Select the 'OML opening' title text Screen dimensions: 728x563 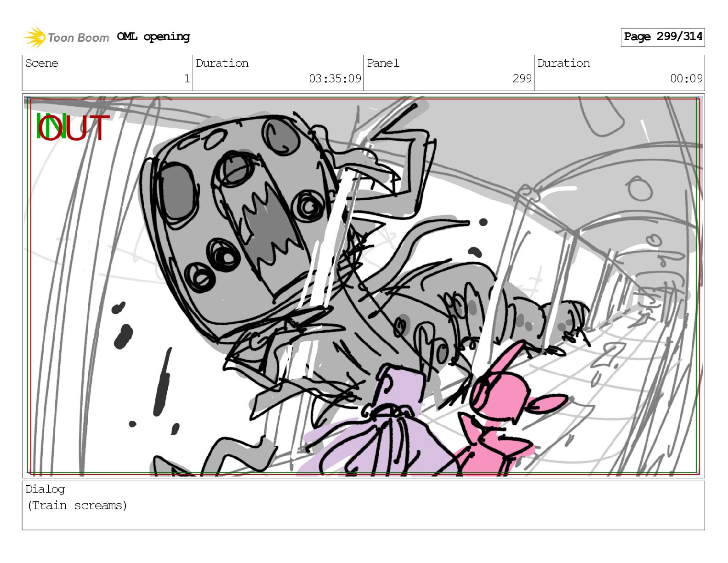coord(154,37)
